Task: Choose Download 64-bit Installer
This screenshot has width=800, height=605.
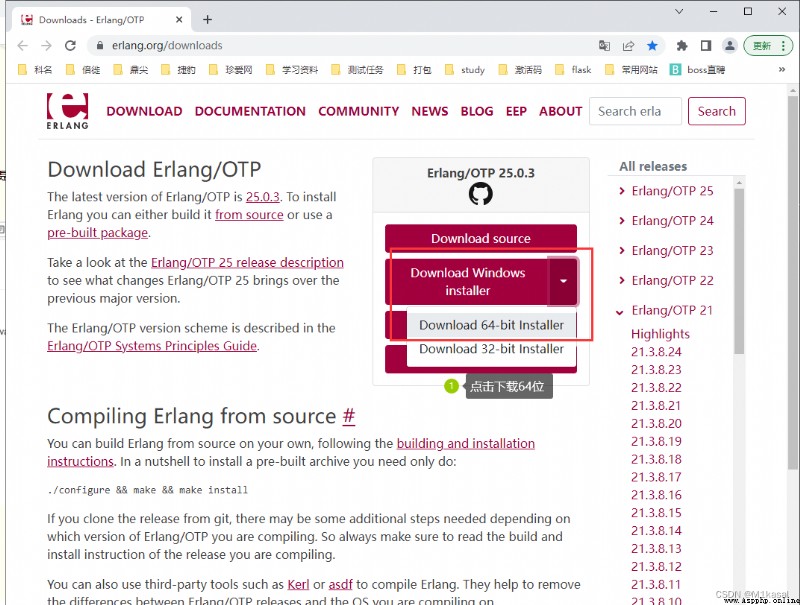Action: pos(491,325)
